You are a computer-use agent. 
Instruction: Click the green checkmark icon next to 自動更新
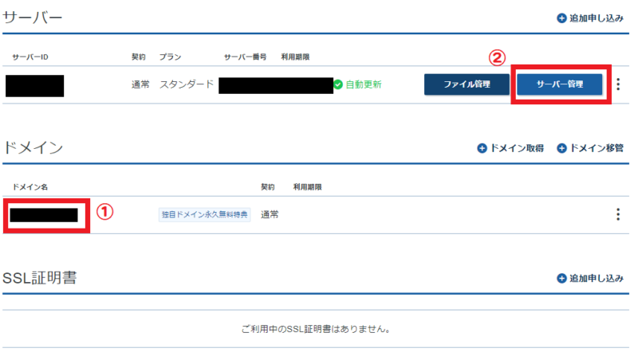[x=338, y=84]
